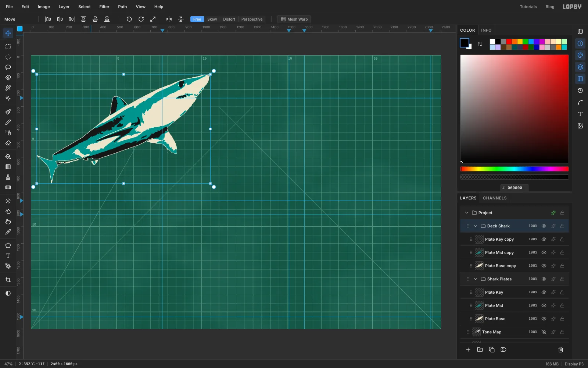Screen dimensions: 588x368
Task: Switch to the Channels tab
Action: point(495,198)
